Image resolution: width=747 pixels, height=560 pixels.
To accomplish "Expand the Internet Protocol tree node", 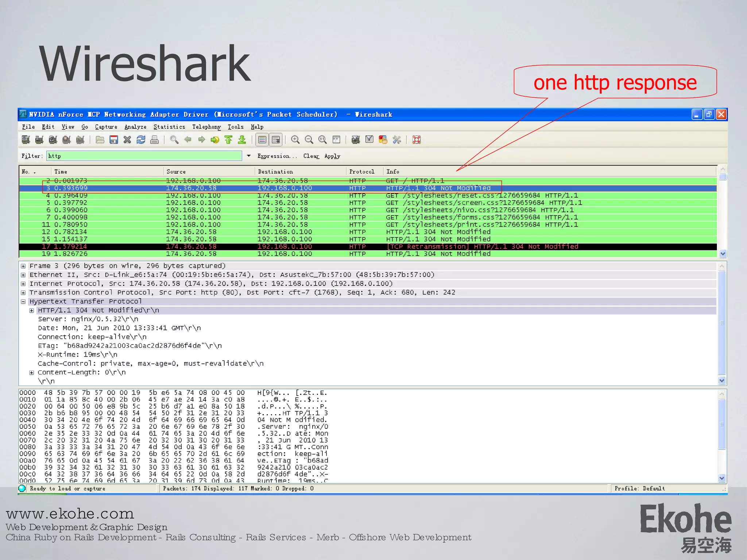I will point(23,284).
